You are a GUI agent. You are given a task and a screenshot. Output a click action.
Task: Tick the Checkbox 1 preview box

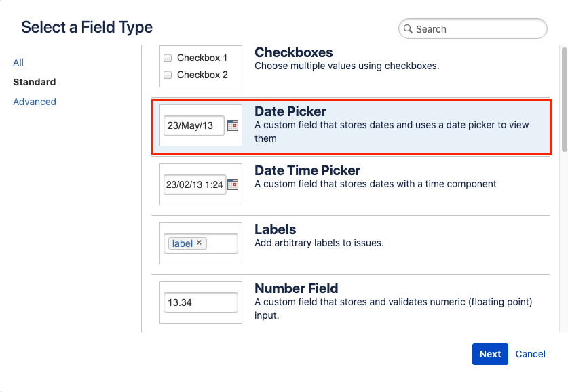tap(168, 58)
